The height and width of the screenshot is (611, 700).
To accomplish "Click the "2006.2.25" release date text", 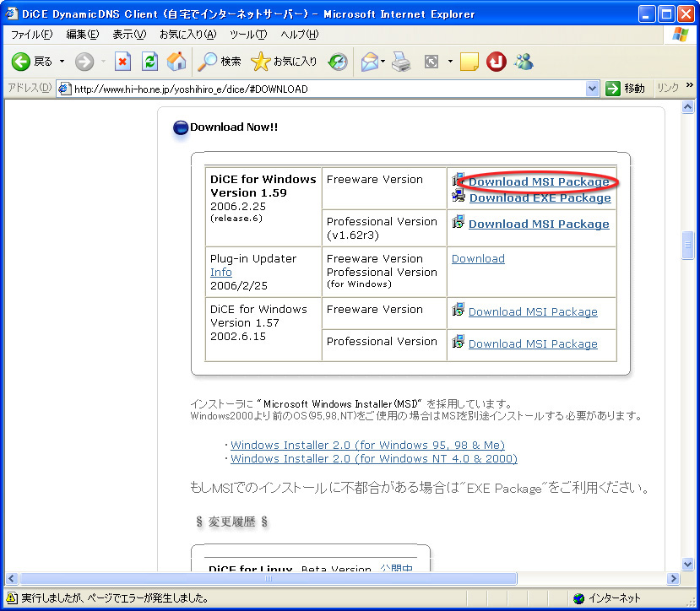I will 238,206.
